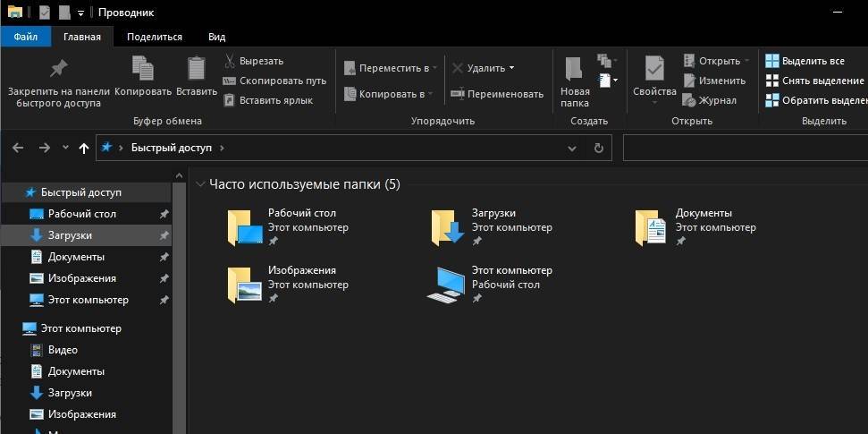Open Документы folder in main pane

click(695, 227)
